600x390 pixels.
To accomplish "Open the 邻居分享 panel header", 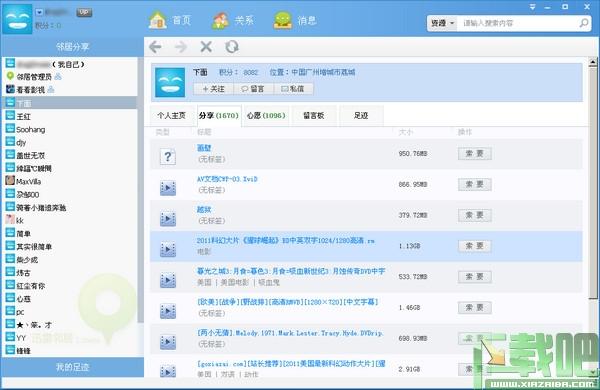I will [x=73, y=47].
